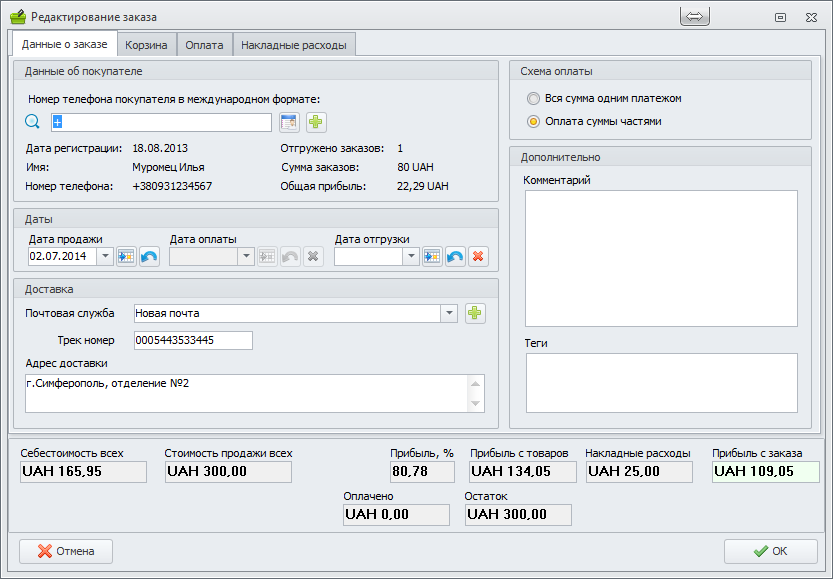Reset the sale date with the blue undo arrow
Image resolution: width=833 pixels, height=579 pixels.
(x=149, y=257)
